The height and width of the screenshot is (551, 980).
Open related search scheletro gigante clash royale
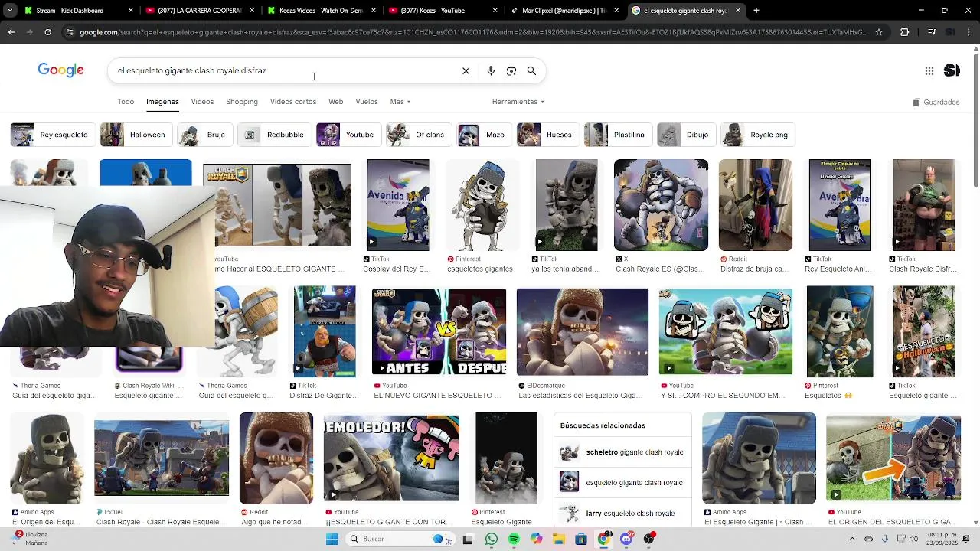[622, 452]
